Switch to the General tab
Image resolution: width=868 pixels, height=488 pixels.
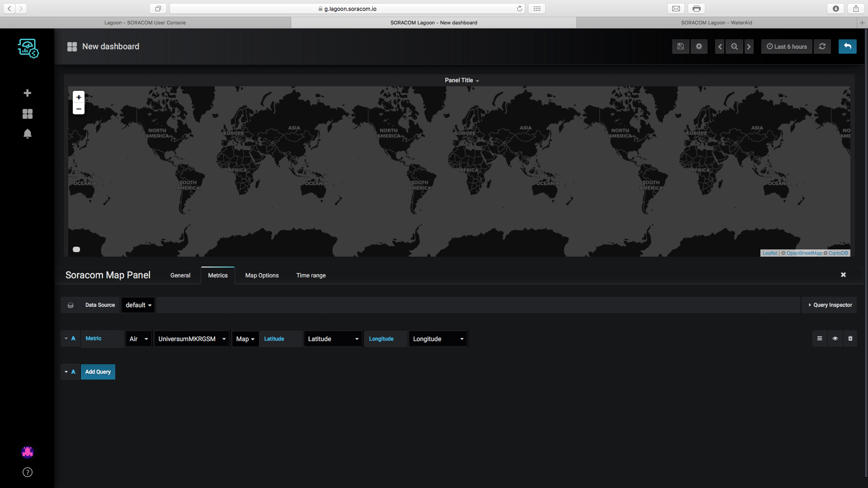pyautogui.click(x=180, y=275)
